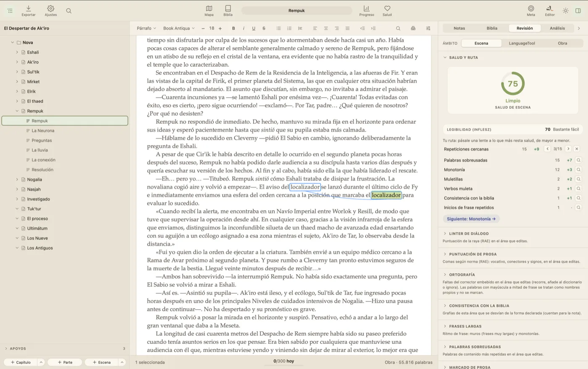Image resolution: width=588 pixels, height=369 pixels.
Task: Insert a numbered list
Action: [289, 29]
